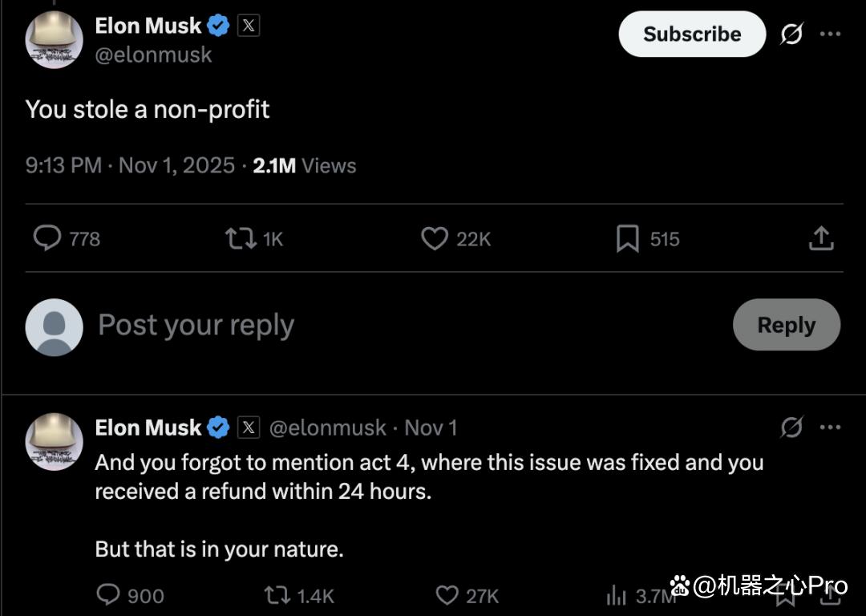
Task: Click the reply bubble icon showing 778
Action: click(47, 239)
